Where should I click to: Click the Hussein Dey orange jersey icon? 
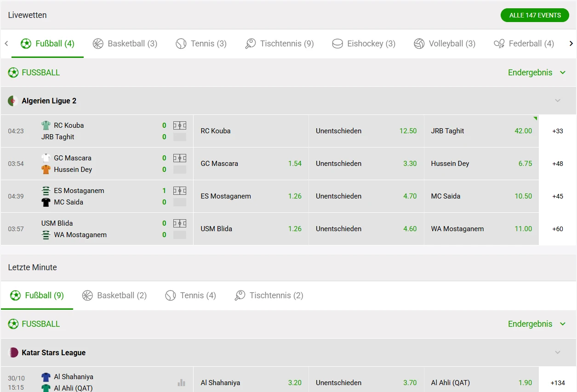[x=46, y=170]
